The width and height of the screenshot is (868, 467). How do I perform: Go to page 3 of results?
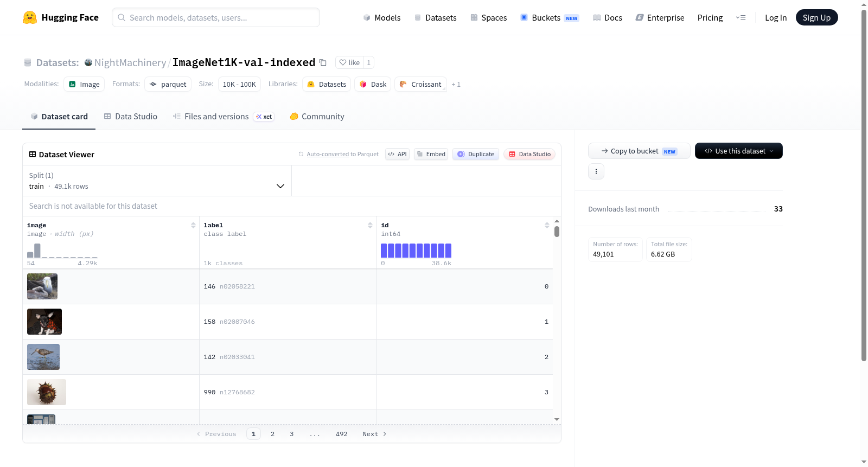[291, 434]
